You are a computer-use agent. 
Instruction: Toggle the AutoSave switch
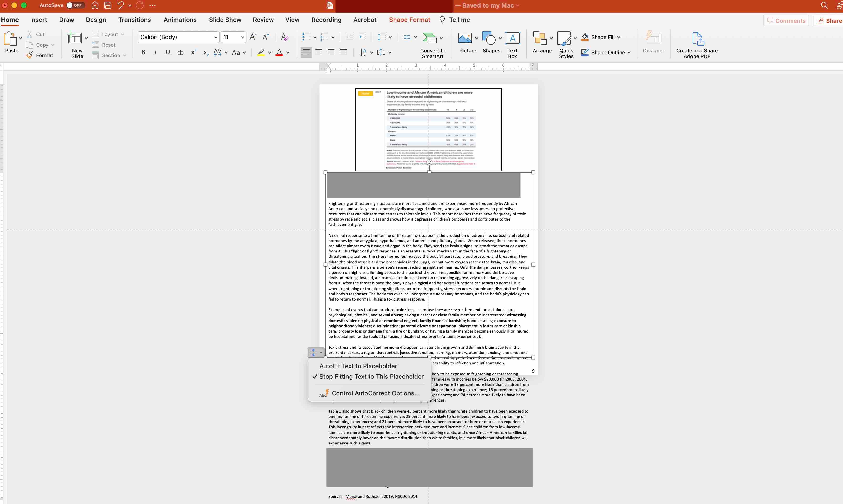pos(75,5)
